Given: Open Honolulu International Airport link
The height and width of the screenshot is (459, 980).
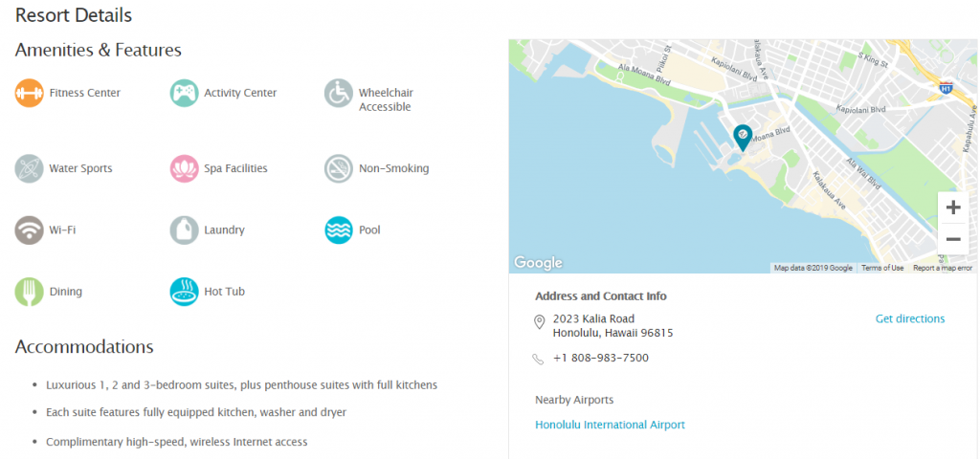Looking at the screenshot, I should tap(610, 425).
